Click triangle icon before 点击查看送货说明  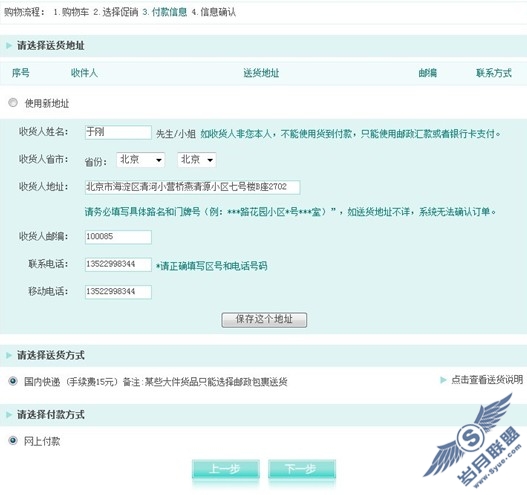443,380
